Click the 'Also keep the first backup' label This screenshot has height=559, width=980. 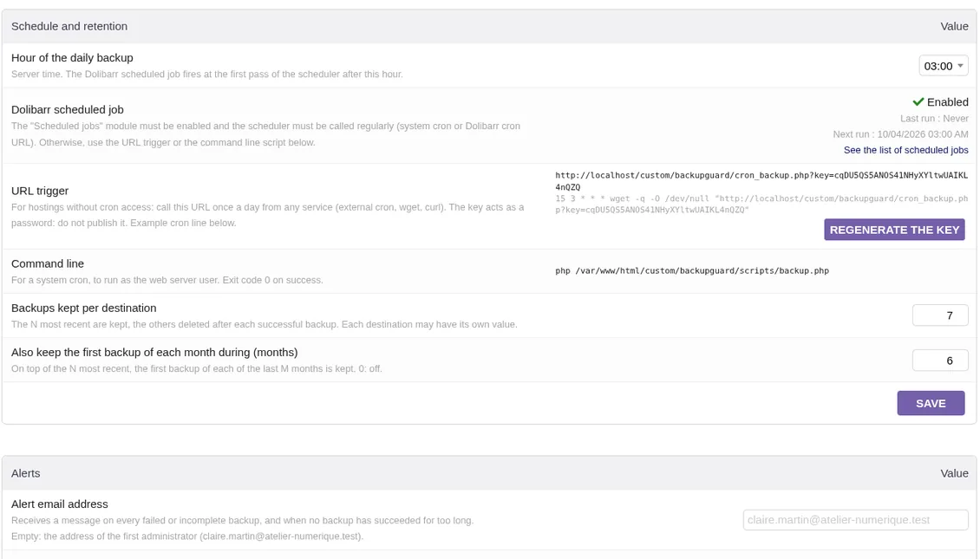(x=154, y=353)
